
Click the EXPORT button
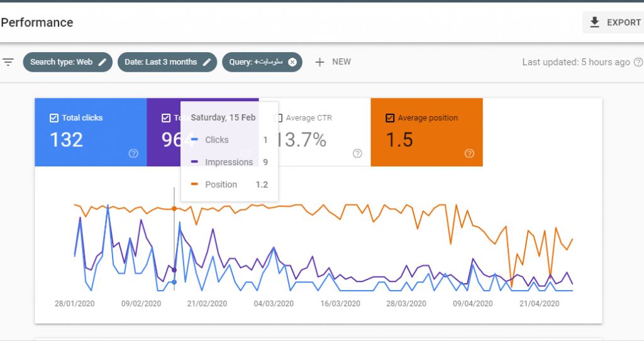tap(613, 23)
